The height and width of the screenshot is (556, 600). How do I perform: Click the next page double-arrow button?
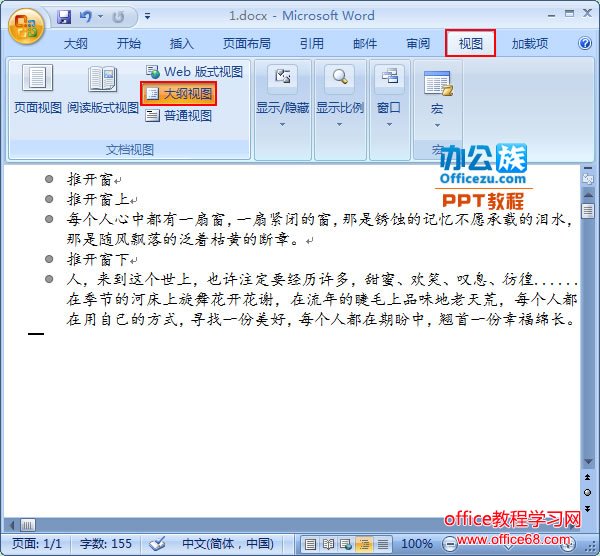tap(587, 509)
